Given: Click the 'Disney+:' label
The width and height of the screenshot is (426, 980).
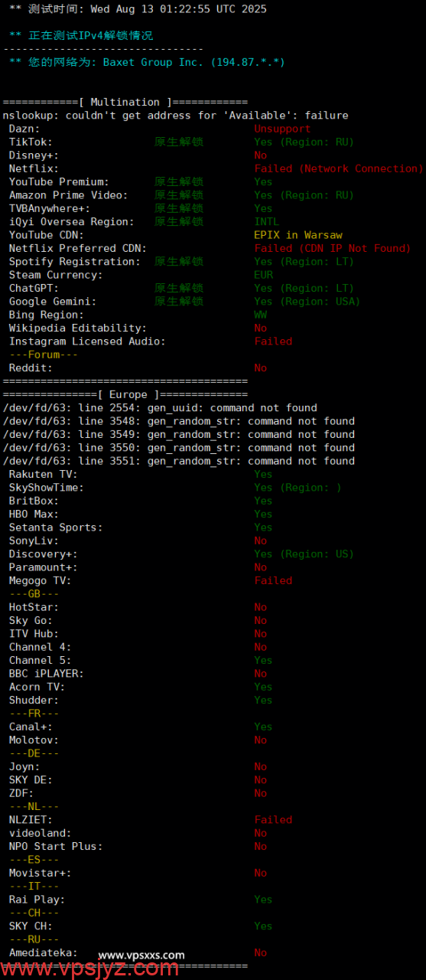Looking at the screenshot, I should [x=34, y=155].
